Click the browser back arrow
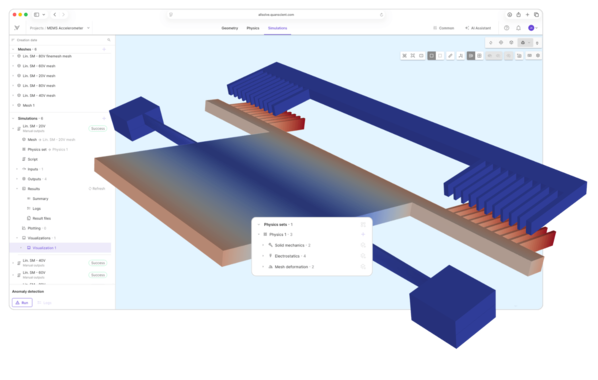Screen dimensions: 598x380 click(55, 14)
